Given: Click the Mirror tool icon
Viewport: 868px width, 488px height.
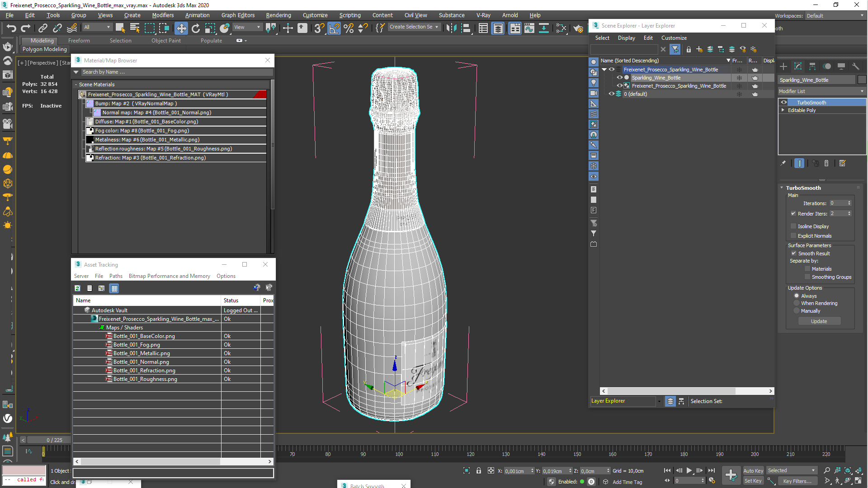Looking at the screenshot, I should [451, 28].
